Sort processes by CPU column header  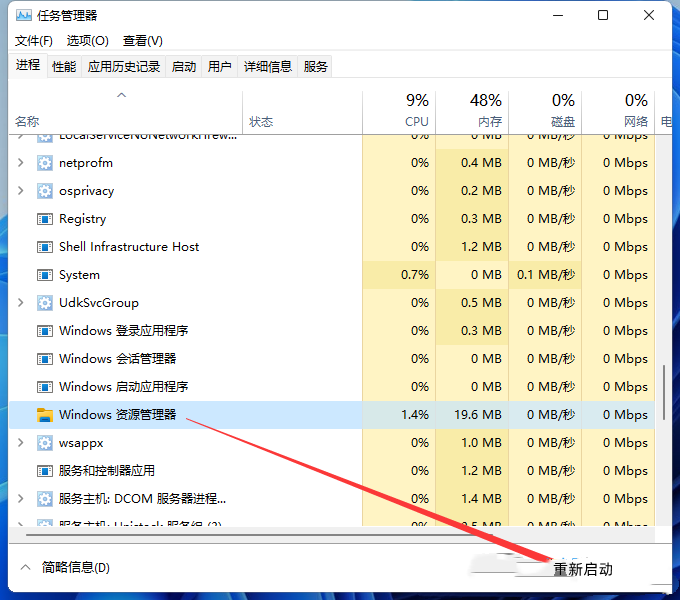tap(399, 111)
